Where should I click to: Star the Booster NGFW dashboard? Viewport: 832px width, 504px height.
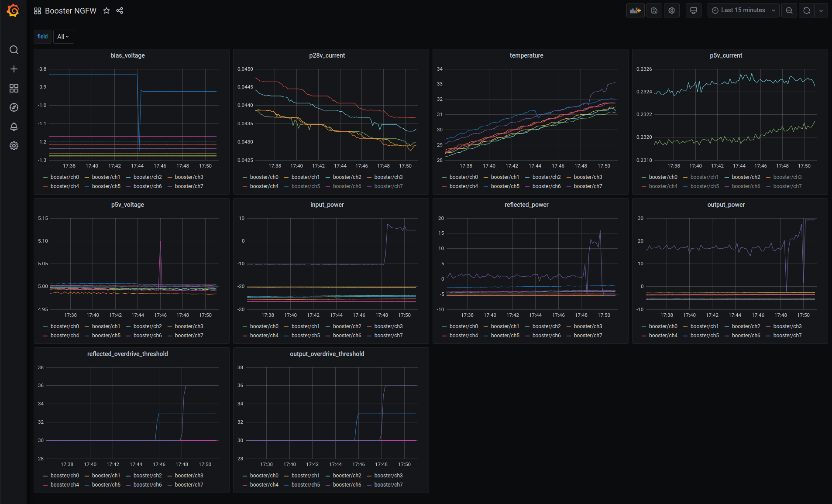pyautogui.click(x=107, y=10)
